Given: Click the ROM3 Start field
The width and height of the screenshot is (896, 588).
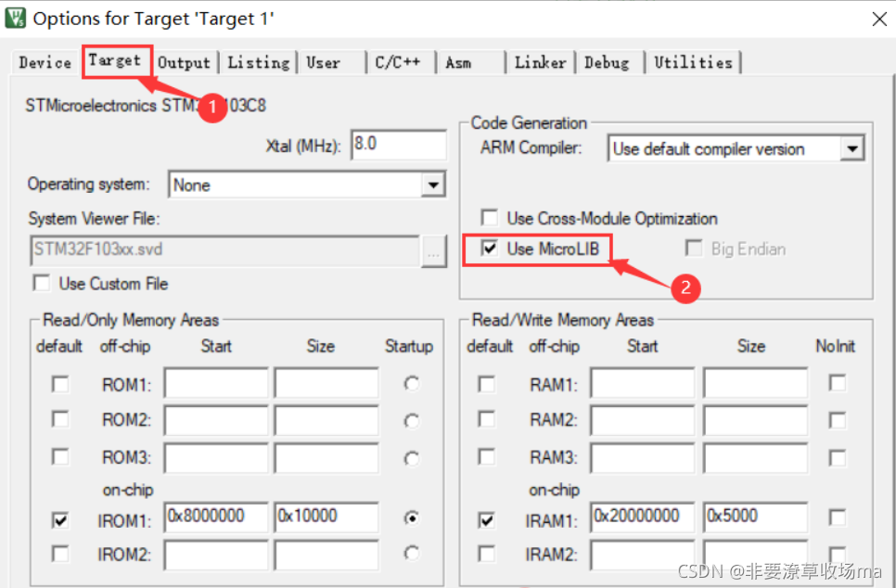Looking at the screenshot, I should pyautogui.click(x=216, y=458).
